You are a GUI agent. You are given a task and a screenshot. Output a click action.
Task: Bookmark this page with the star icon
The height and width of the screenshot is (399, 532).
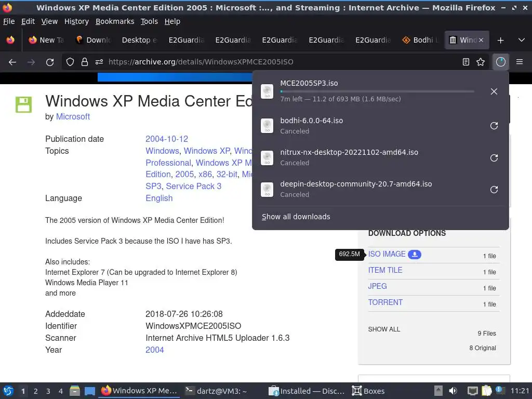tap(481, 62)
